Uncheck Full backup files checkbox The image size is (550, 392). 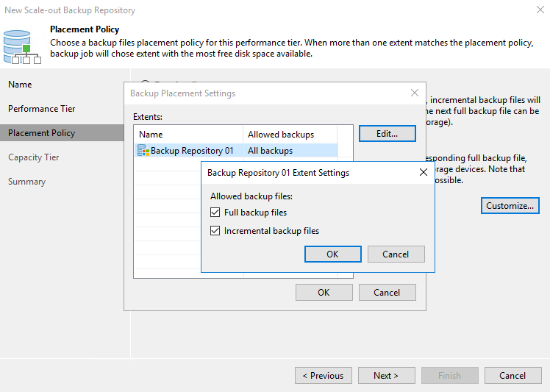click(x=215, y=213)
